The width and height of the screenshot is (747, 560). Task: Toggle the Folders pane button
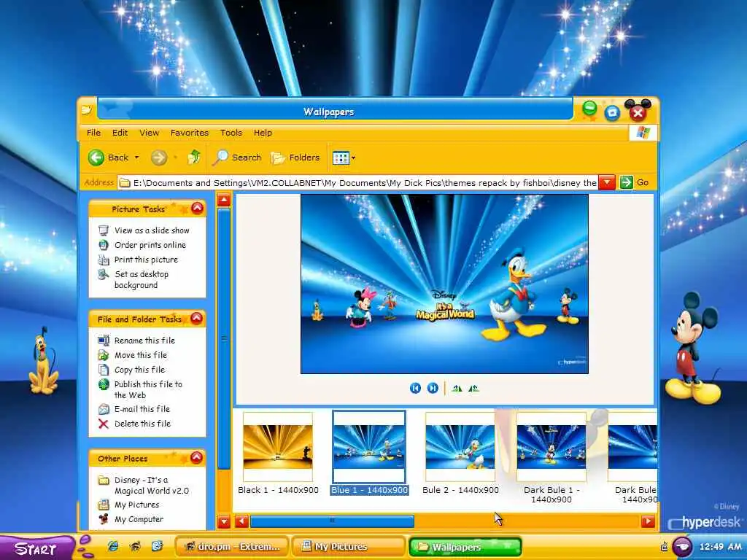(x=295, y=157)
